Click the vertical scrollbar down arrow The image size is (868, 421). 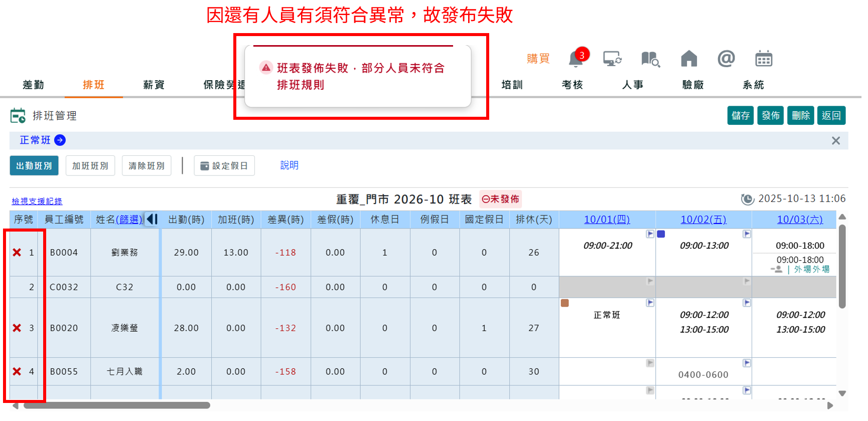point(842,393)
